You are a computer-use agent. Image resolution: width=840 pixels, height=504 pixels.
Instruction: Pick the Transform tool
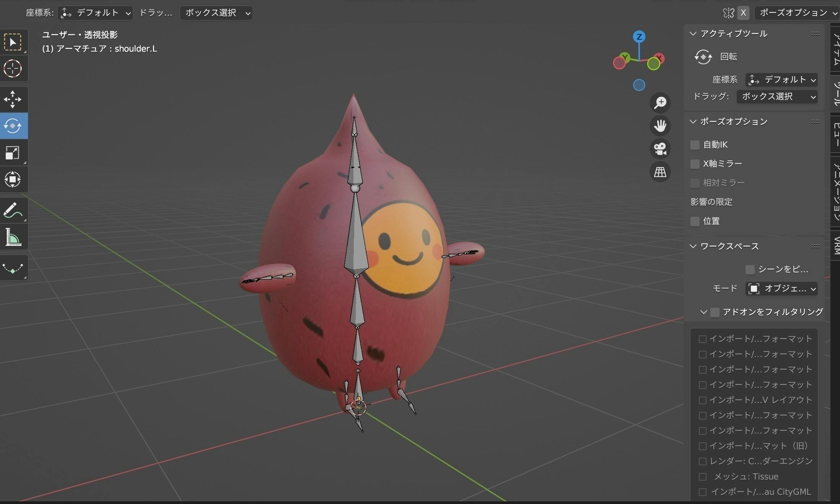[13, 179]
